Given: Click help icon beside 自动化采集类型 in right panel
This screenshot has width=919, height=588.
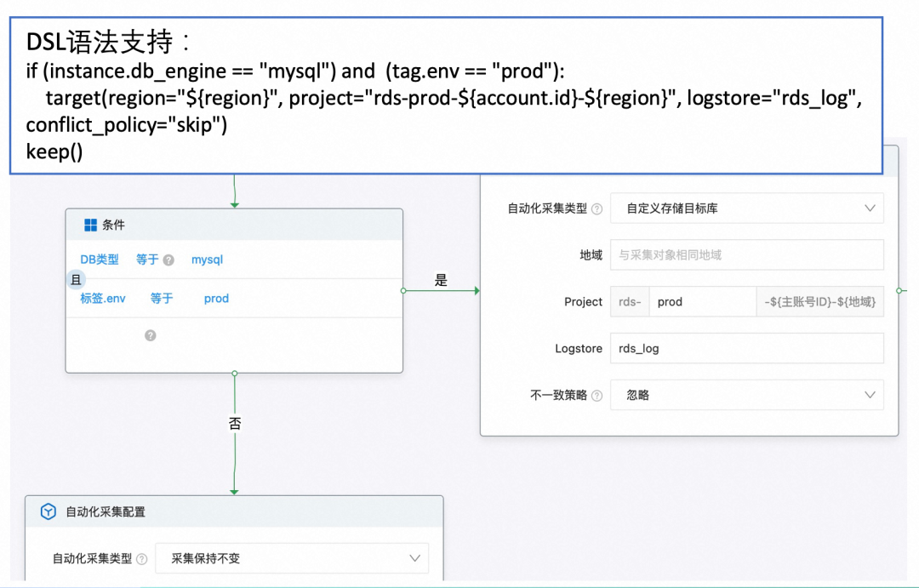Looking at the screenshot, I should pos(596,208).
